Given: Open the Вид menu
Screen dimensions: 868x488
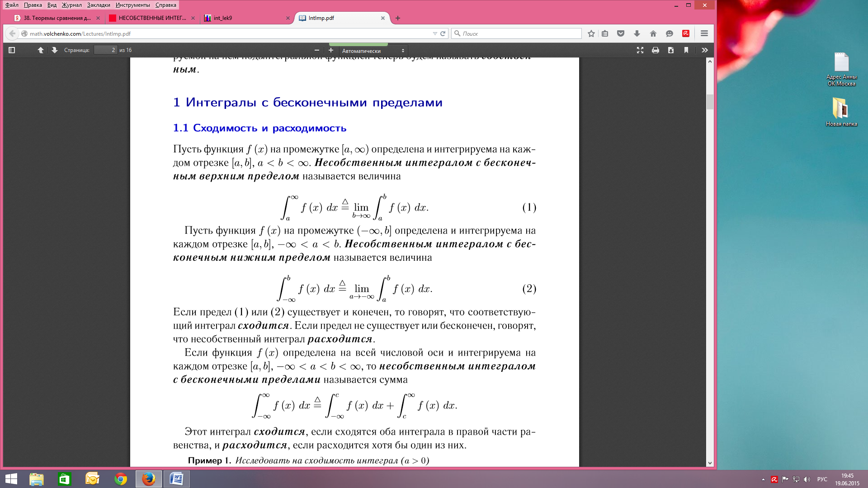Looking at the screenshot, I should point(52,5).
